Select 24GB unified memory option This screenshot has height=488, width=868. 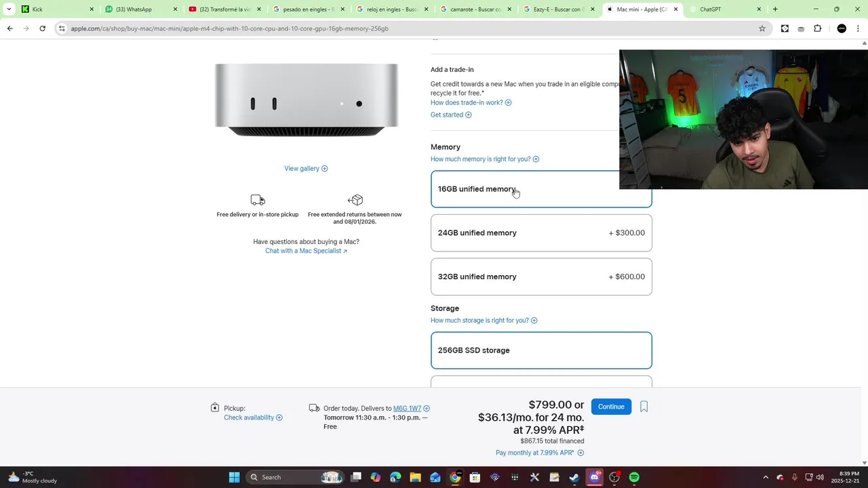pos(541,233)
